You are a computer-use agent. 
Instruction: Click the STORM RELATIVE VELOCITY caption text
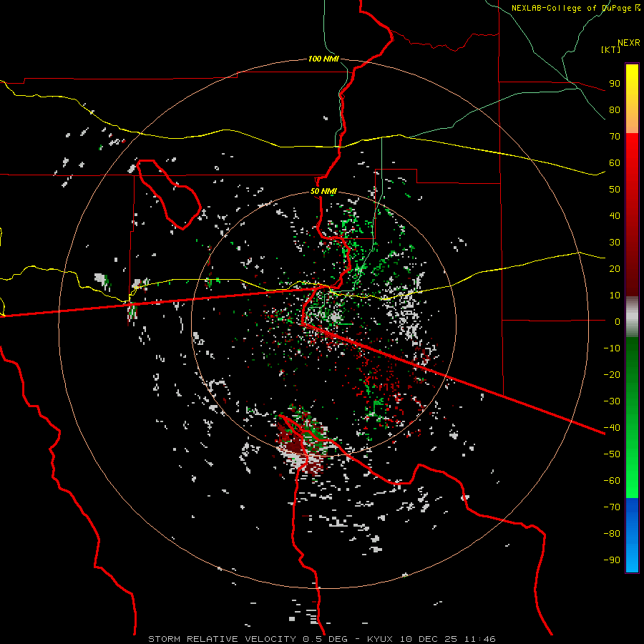click(222, 639)
